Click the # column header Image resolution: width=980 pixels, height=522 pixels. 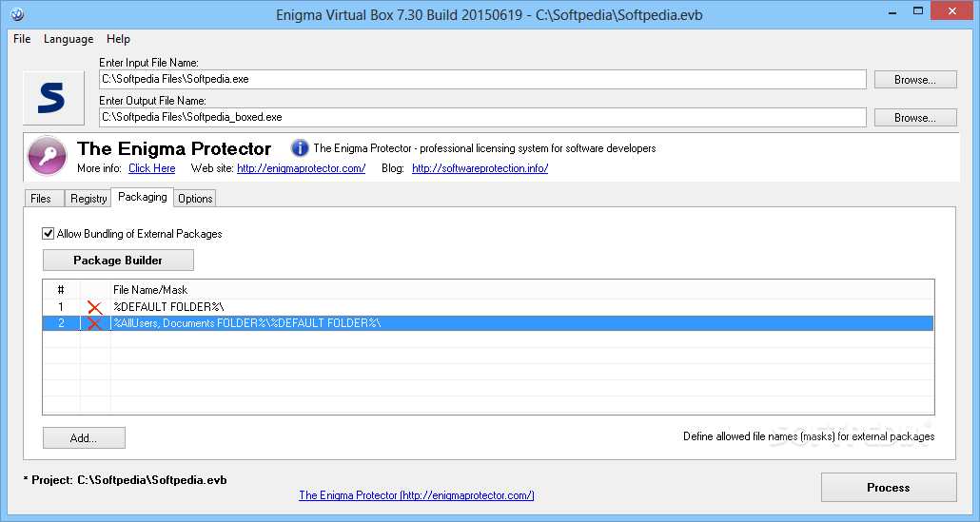[x=61, y=290]
